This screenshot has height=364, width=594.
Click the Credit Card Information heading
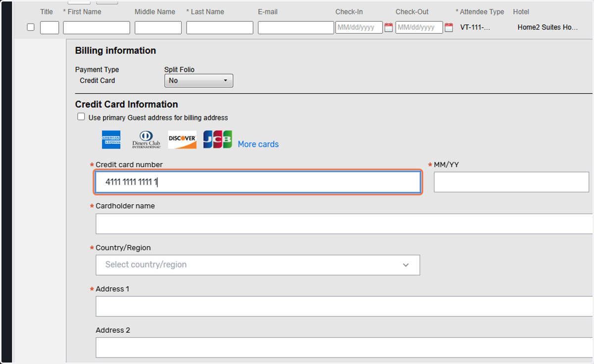pos(127,104)
